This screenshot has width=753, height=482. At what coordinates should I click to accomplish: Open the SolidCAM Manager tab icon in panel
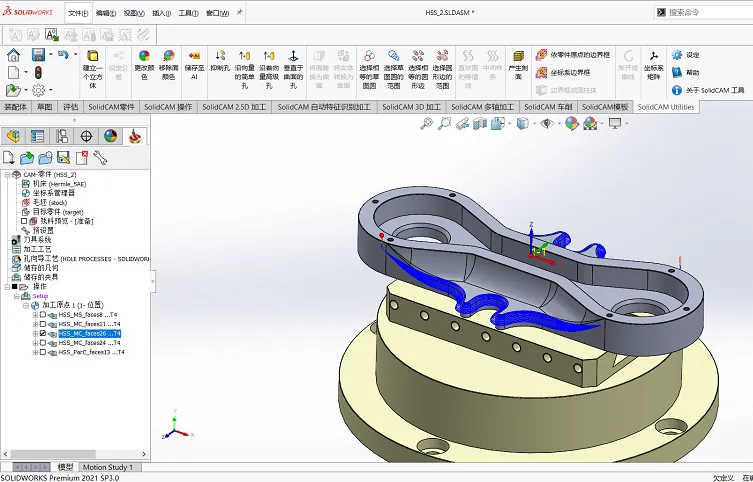pyautogui.click(x=135, y=136)
